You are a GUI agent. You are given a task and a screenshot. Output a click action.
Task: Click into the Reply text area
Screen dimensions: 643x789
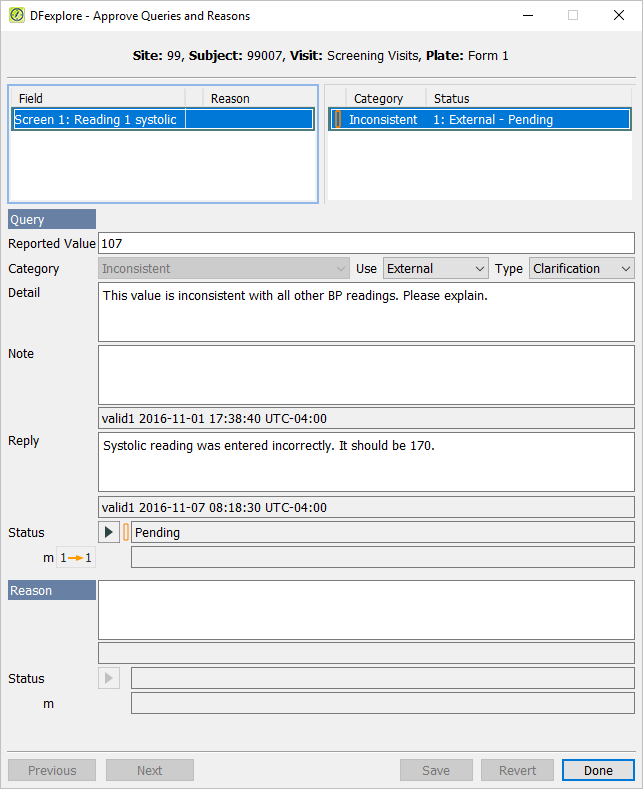click(x=366, y=462)
